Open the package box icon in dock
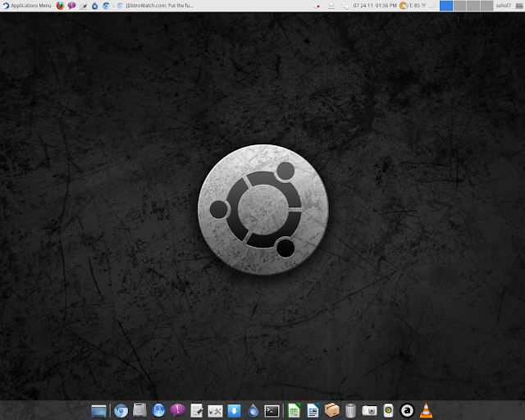This screenshot has height=420, width=525. [x=331, y=411]
